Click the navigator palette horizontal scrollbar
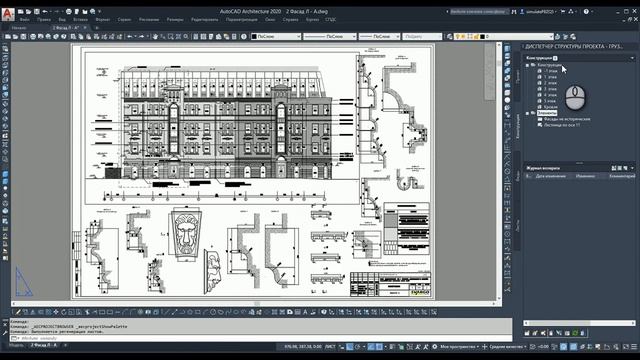 pos(579,323)
